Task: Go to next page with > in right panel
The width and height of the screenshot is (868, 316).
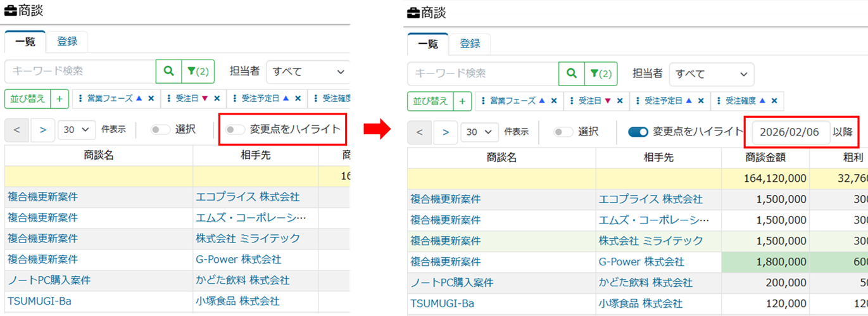Action: (x=446, y=132)
